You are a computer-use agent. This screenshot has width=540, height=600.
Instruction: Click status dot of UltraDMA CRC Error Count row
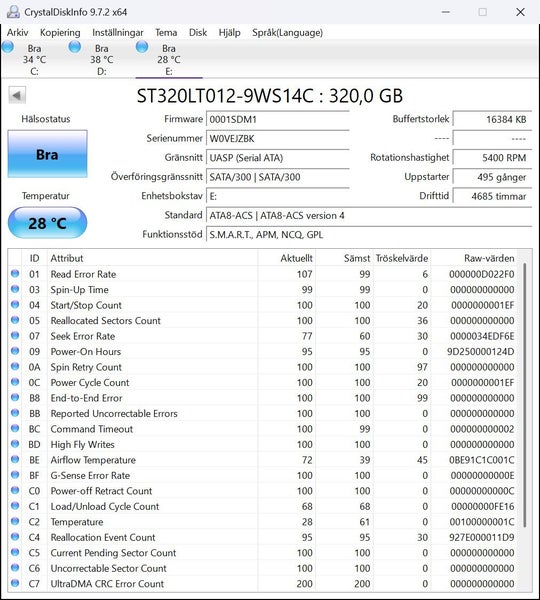(15, 583)
